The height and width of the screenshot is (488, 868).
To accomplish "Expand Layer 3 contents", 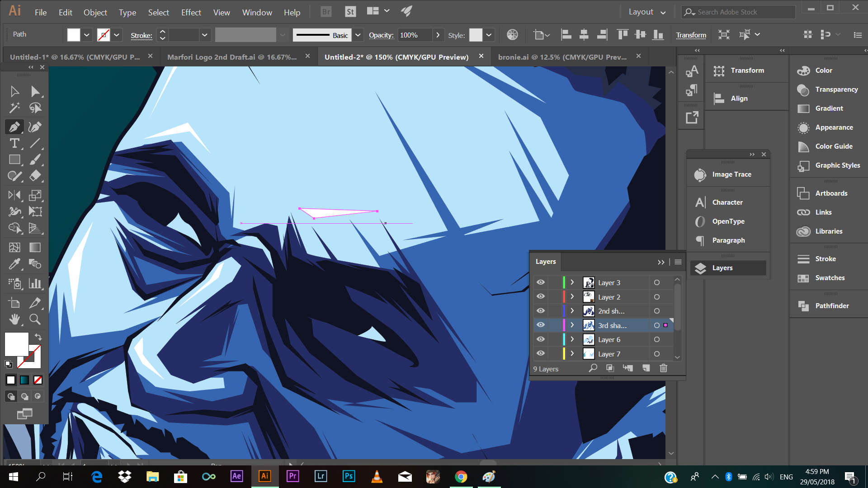I will coord(572,282).
